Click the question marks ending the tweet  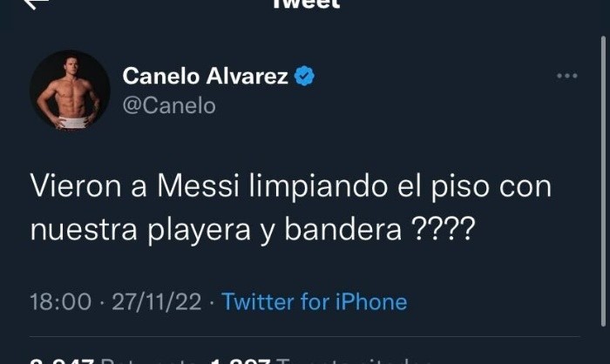(x=443, y=229)
